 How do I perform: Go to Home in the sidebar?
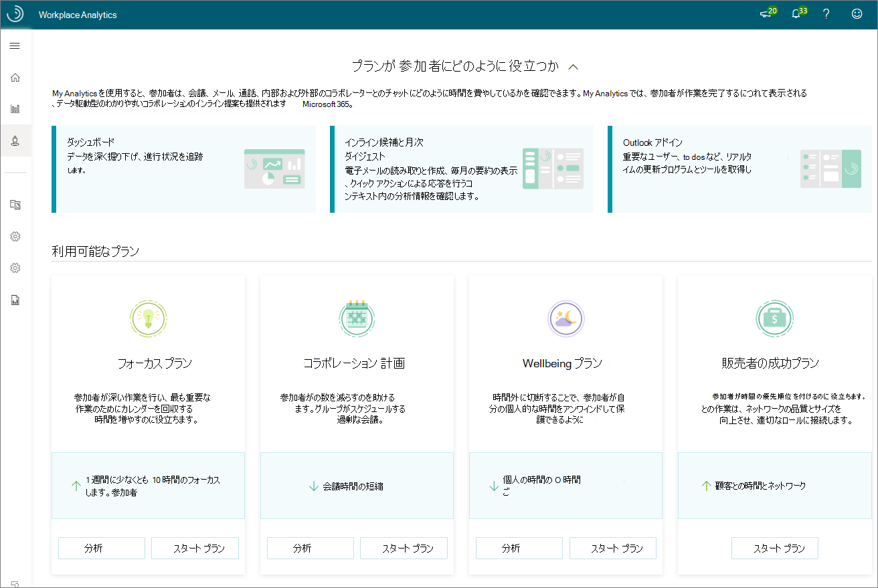click(15, 78)
